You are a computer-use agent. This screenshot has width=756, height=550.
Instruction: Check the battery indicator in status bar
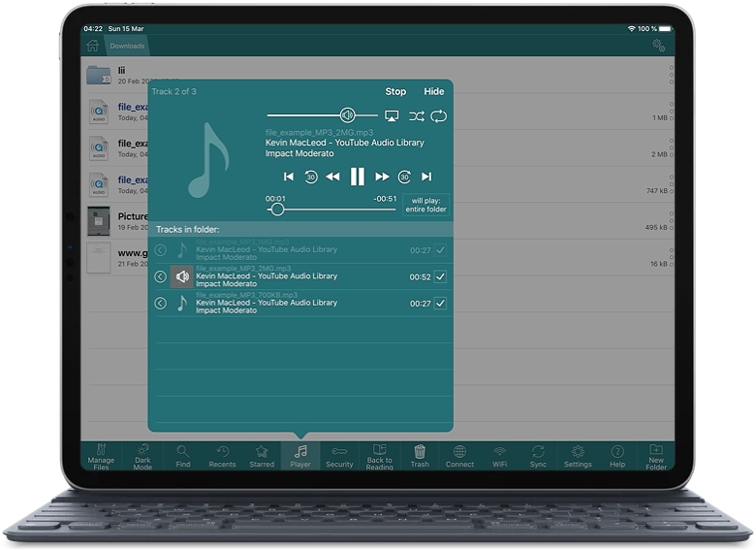pyautogui.click(x=666, y=29)
